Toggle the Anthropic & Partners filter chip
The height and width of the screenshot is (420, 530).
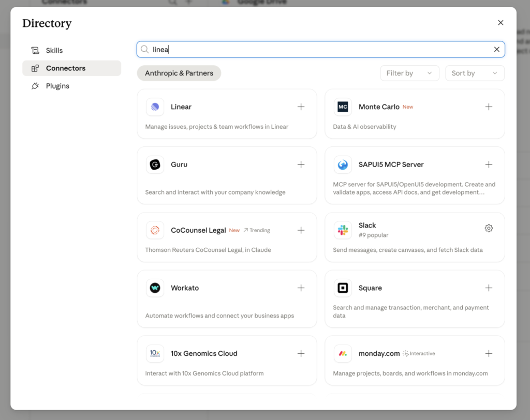pyautogui.click(x=179, y=73)
